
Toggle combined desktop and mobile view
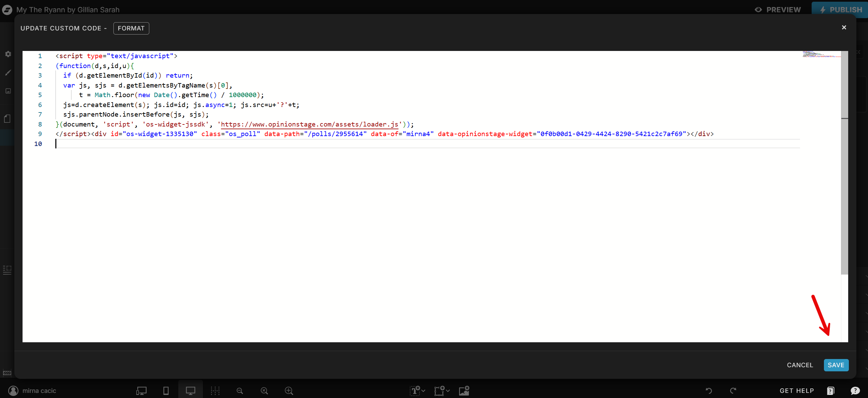141,391
